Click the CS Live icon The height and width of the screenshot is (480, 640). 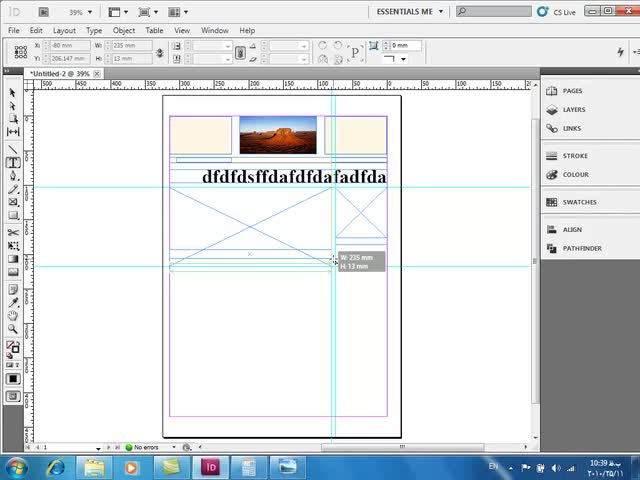542,11
